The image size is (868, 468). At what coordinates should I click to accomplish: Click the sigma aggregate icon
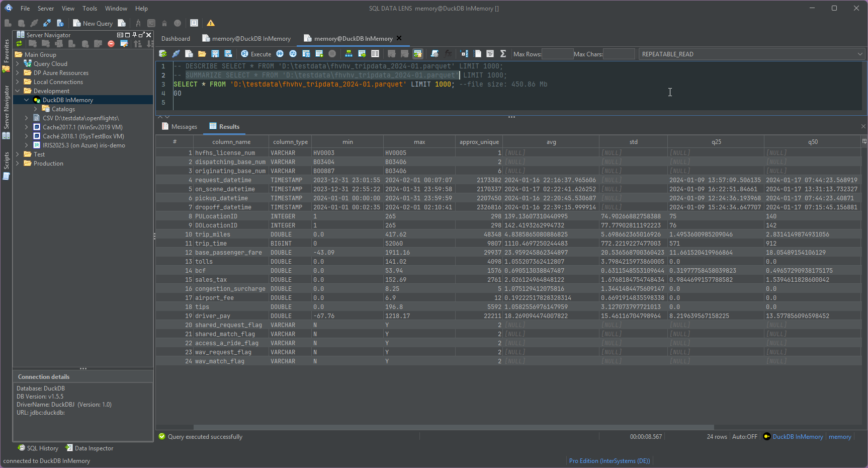click(x=503, y=54)
